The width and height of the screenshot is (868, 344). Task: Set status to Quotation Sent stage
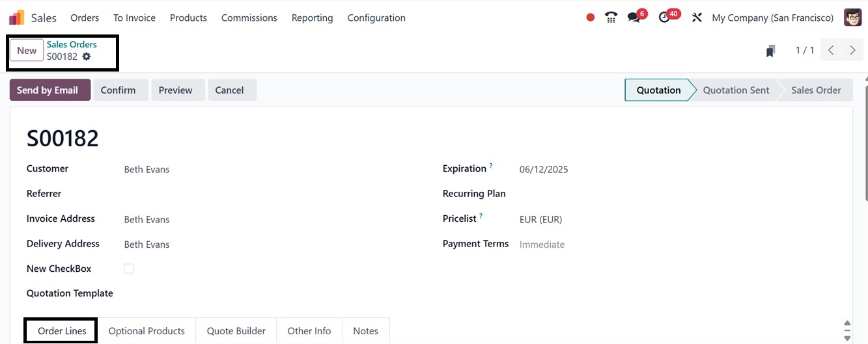point(736,90)
